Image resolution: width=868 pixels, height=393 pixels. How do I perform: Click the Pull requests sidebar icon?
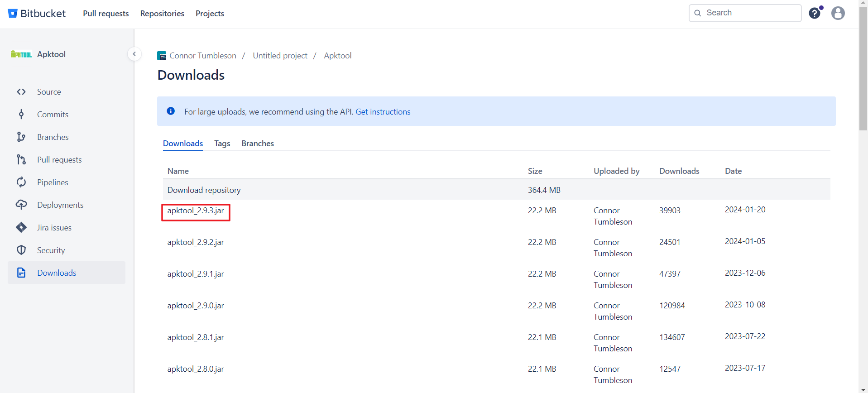tap(21, 160)
